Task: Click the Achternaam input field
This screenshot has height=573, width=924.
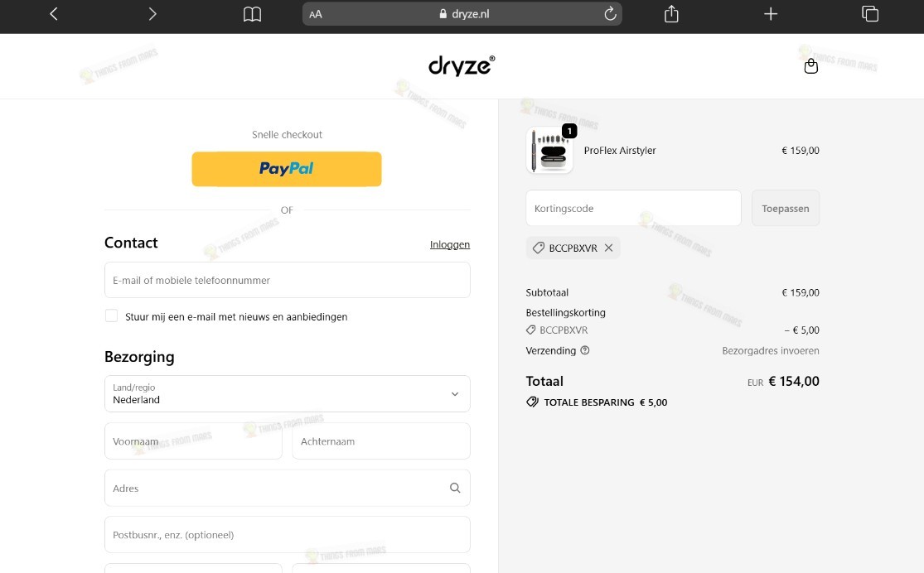Action: pos(380,441)
